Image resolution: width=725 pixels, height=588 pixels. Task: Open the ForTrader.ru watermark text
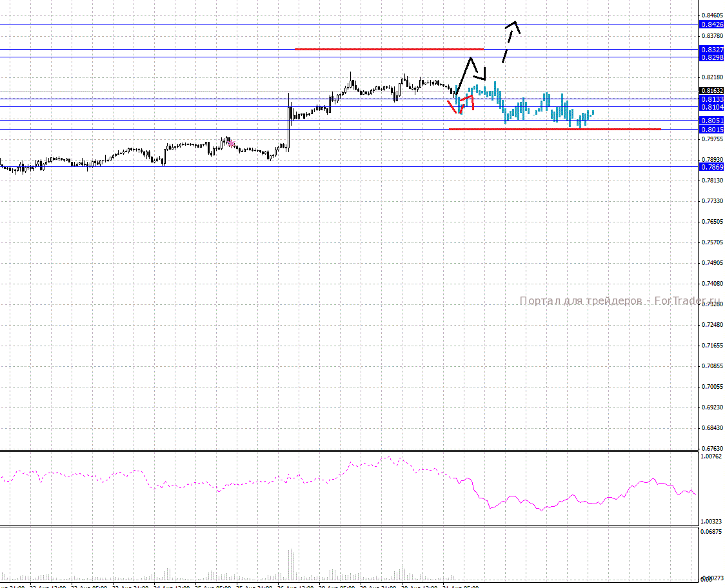tap(619, 301)
